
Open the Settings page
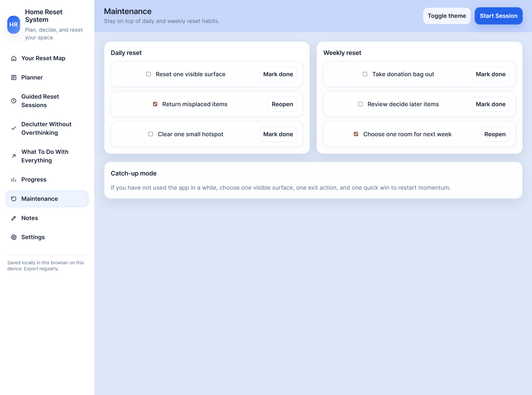tap(47, 237)
